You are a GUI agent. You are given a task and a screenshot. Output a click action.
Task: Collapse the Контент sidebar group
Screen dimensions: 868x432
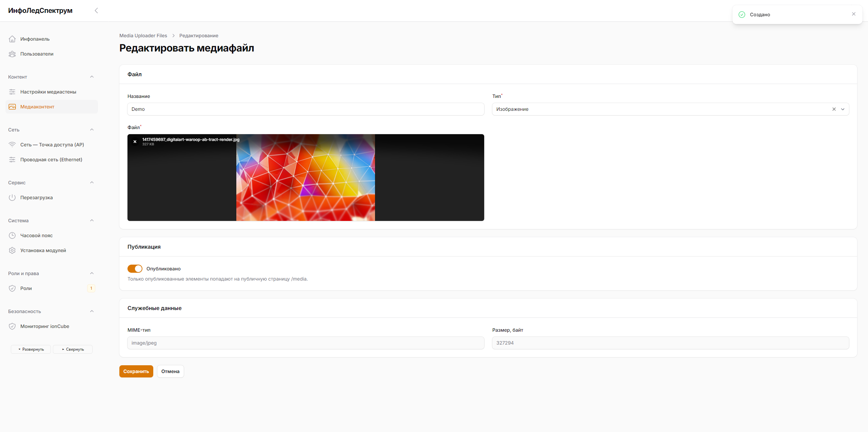pos(92,77)
